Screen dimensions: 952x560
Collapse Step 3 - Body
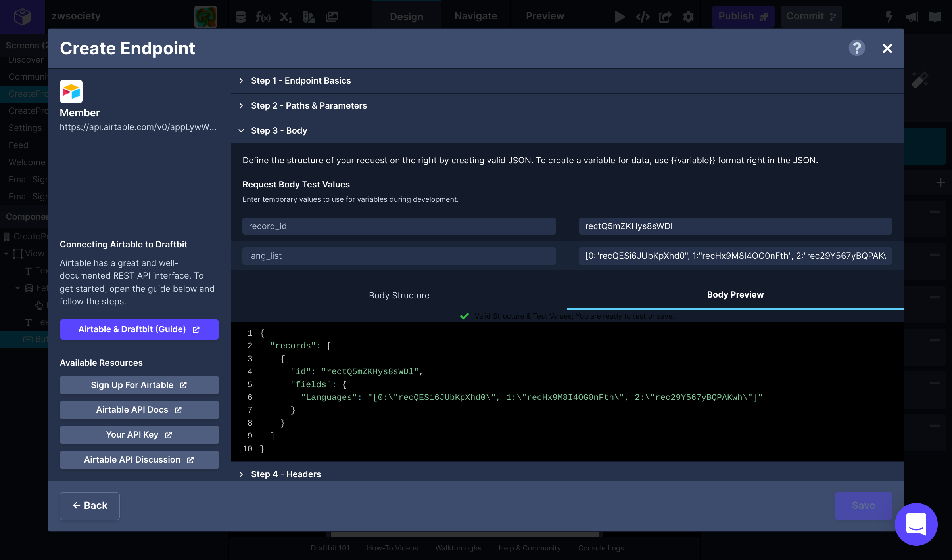coord(567,131)
